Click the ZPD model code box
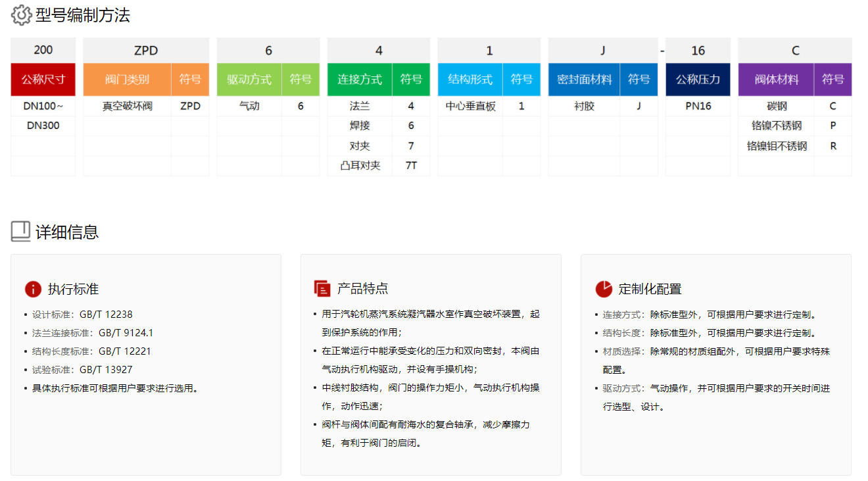The width and height of the screenshot is (868, 481). (146, 51)
